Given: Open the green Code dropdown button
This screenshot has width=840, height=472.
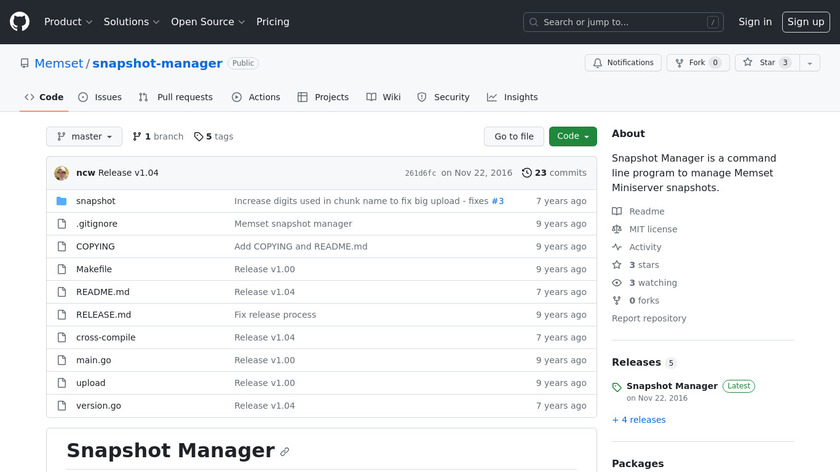Looking at the screenshot, I should (573, 137).
